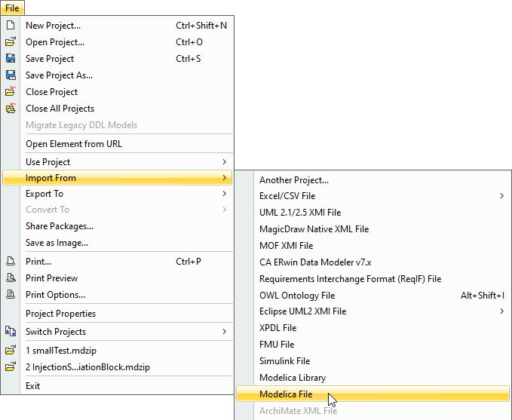The image size is (512, 420).
Task: Choose Open Element from URL
Action: point(74,144)
